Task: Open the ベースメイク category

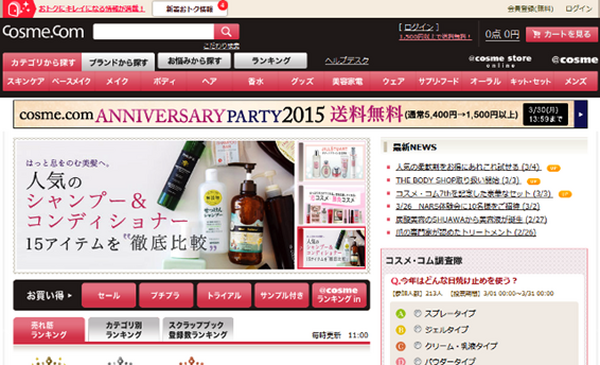Action: pos(72,81)
